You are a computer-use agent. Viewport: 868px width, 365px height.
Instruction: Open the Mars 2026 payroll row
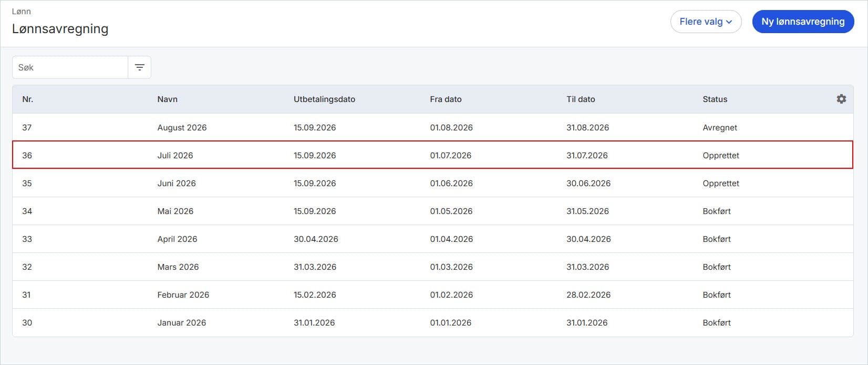[x=433, y=267]
